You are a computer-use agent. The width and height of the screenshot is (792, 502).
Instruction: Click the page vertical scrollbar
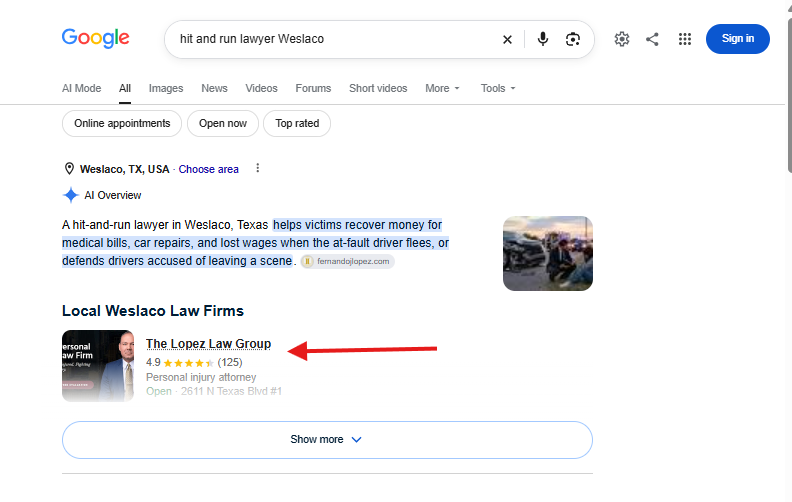pos(789,96)
